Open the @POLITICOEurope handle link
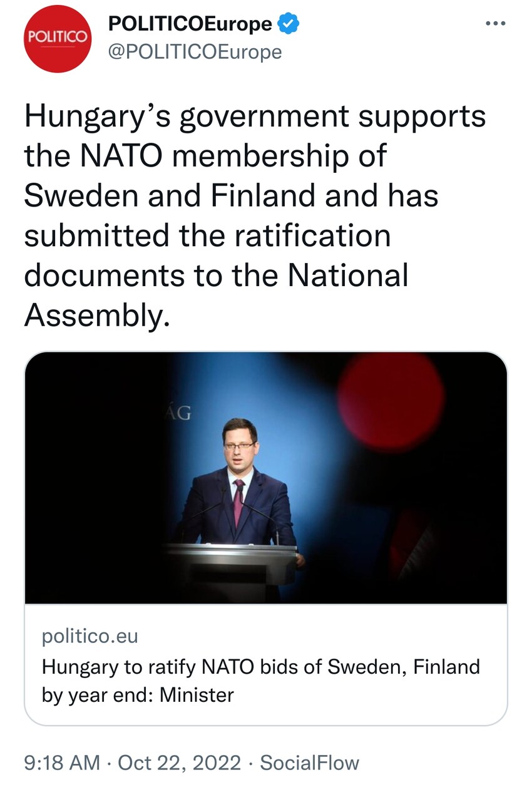This screenshot has width=532, height=787. [x=195, y=52]
